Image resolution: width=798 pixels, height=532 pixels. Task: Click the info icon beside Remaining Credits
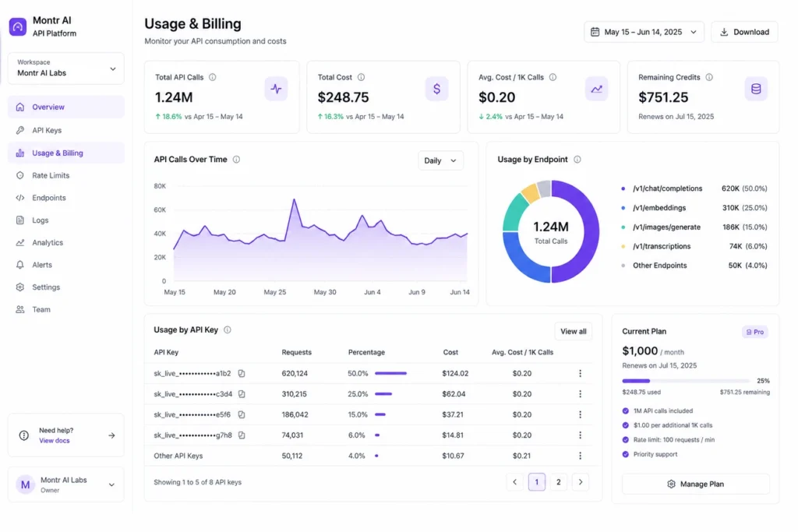pos(709,77)
